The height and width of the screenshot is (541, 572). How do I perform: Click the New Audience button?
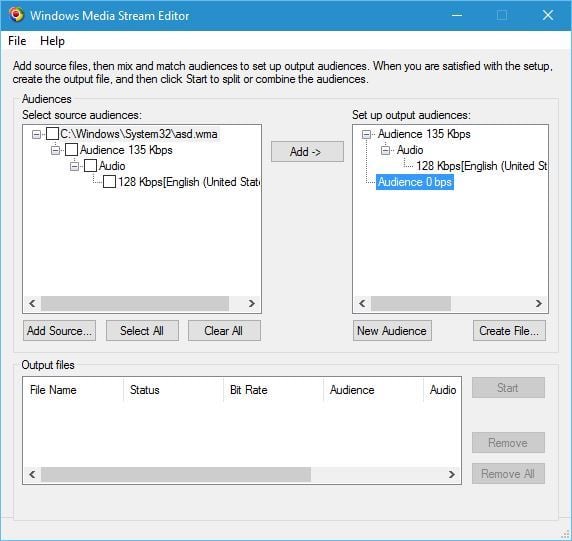pos(392,331)
